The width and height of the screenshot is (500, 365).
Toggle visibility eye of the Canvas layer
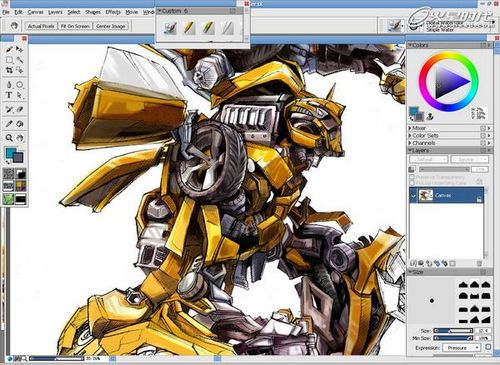(x=413, y=195)
